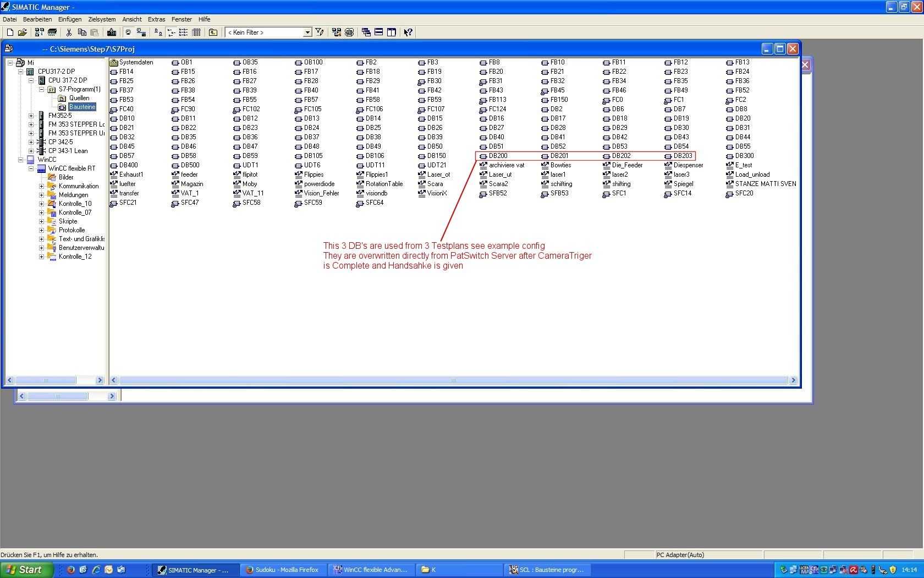The height and width of the screenshot is (578, 924).
Task: Collapse the WinCC tree node
Action: coord(20,160)
